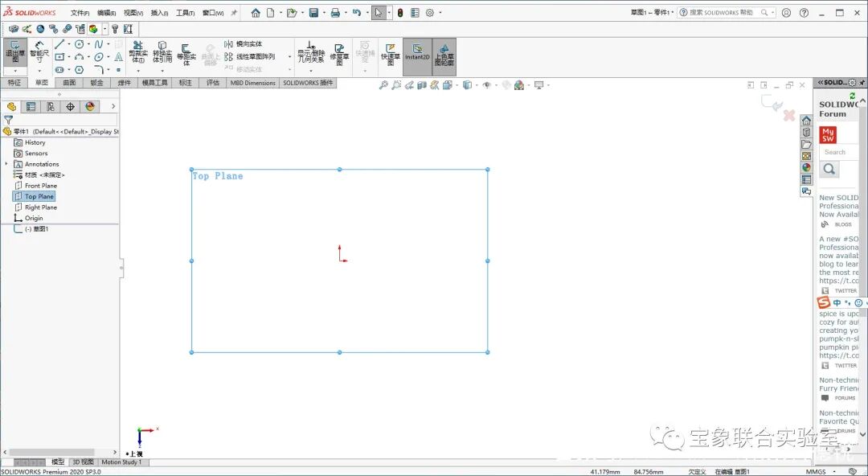Image resolution: width=868 pixels, height=476 pixels.
Task: Open the Select cursor tool dropdown arrow
Action: point(390,13)
